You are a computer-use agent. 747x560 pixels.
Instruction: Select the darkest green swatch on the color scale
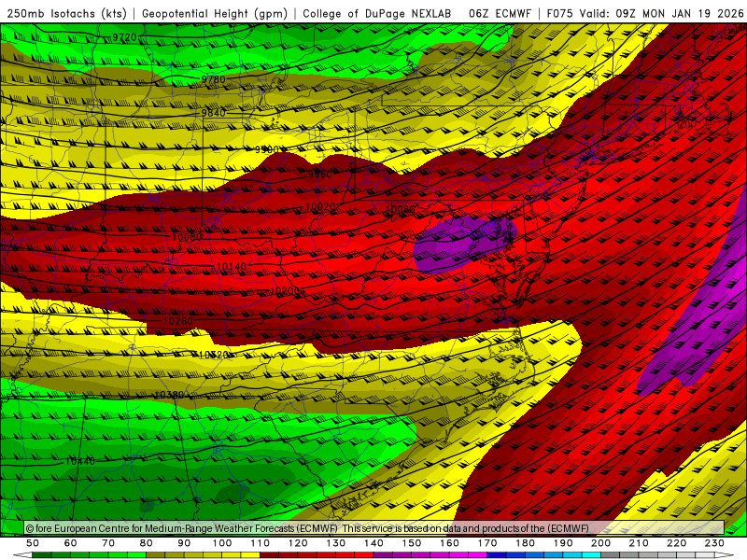(42, 555)
